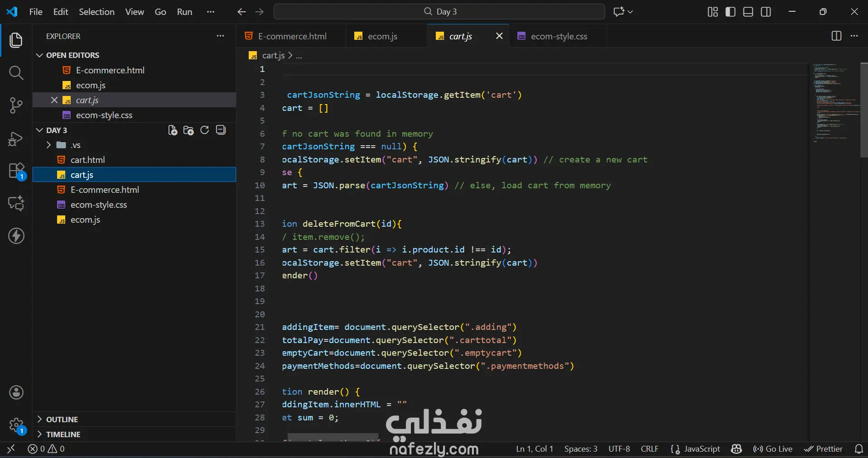Open the Manage settings gear
This screenshot has height=458, width=868.
point(16,425)
